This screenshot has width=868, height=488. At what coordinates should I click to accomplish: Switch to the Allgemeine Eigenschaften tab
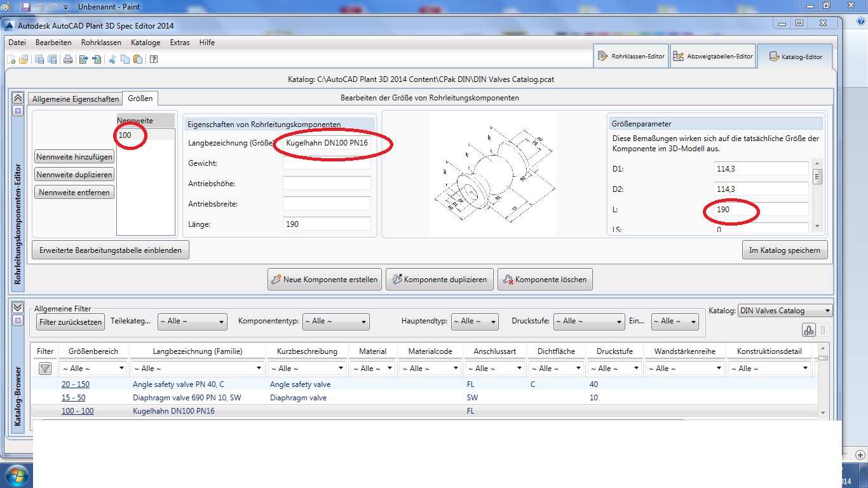[x=76, y=98]
